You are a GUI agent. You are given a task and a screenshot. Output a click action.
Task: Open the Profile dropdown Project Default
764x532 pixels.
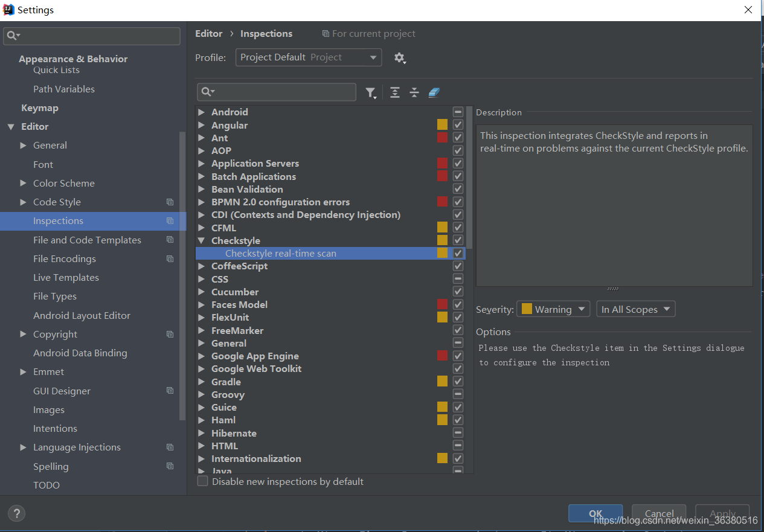pyautogui.click(x=308, y=57)
